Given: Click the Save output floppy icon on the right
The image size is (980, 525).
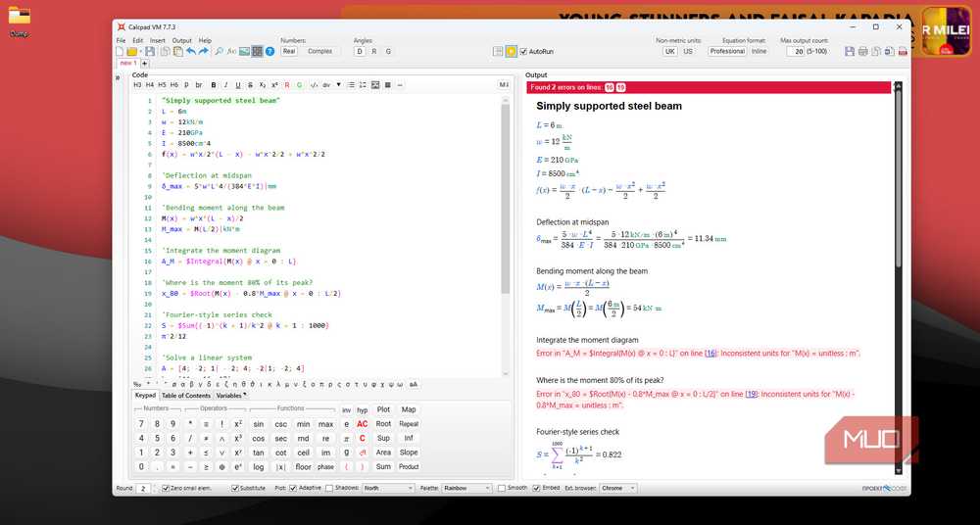Looking at the screenshot, I should 850,51.
